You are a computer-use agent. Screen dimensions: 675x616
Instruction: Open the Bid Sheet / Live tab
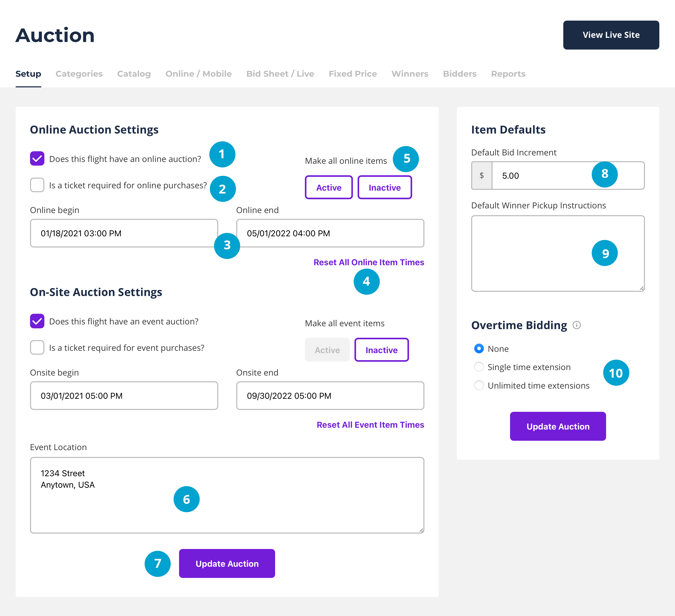(280, 74)
